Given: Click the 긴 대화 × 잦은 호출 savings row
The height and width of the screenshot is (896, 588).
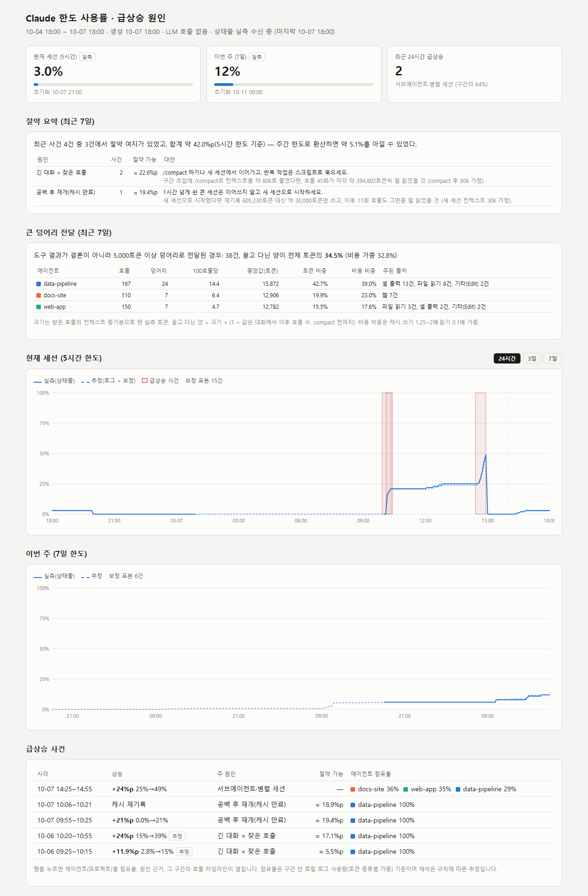Looking at the screenshot, I should pyautogui.click(x=294, y=176).
